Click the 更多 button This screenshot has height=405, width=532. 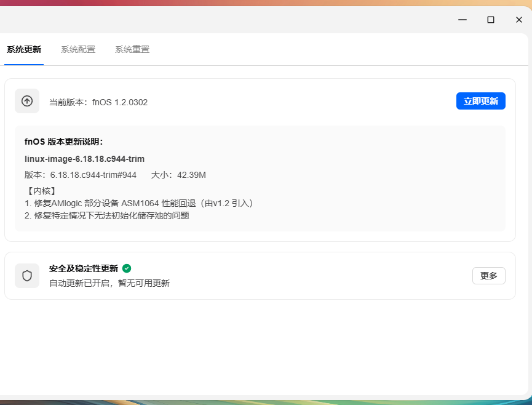pyautogui.click(x=488, y=276)
